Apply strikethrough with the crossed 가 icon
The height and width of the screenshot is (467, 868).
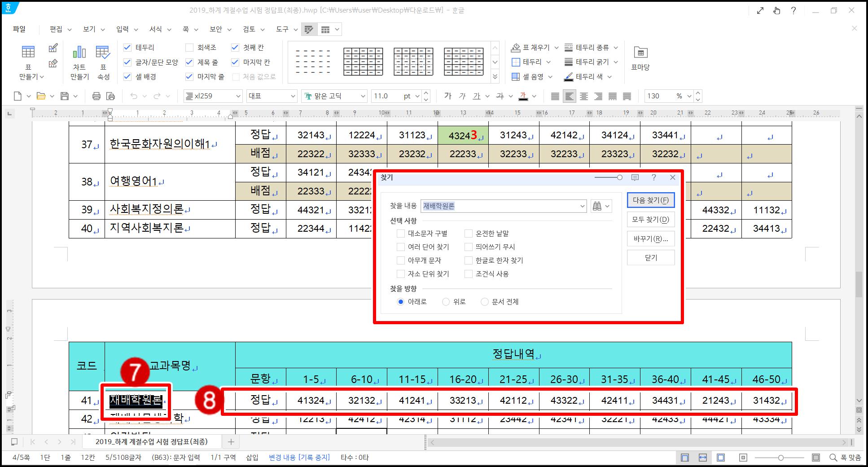500,96
